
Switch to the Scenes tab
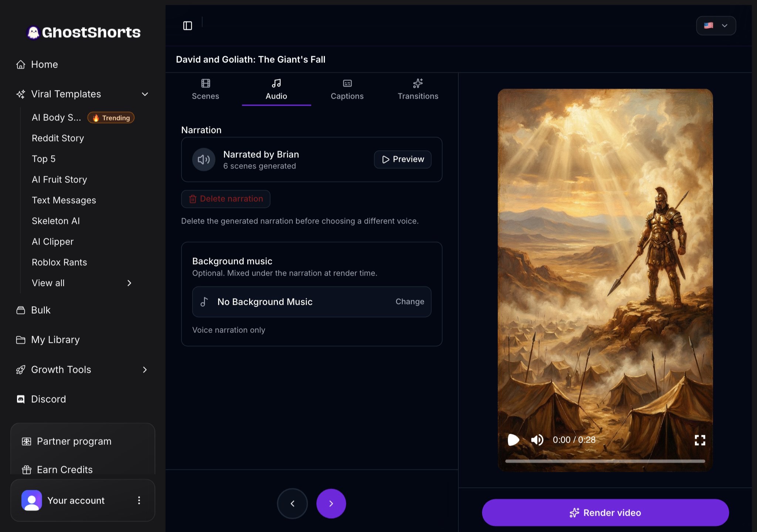[206, 89]
